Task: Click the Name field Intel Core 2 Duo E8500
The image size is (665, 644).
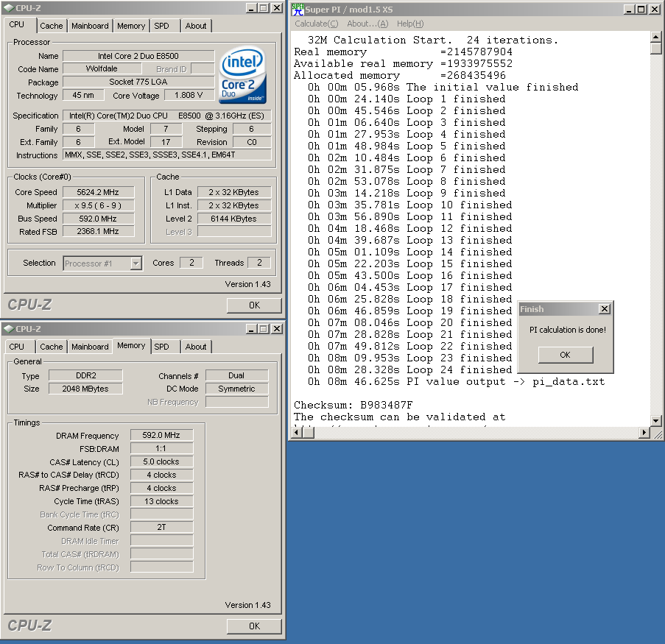Action: click(138, 56)
